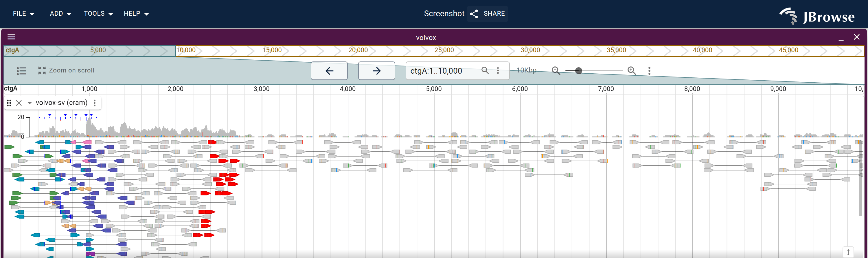This screenshot has width=868, height=258.
Task: Click the zoom in magnifier icon
Action: [x=632, y=70]
